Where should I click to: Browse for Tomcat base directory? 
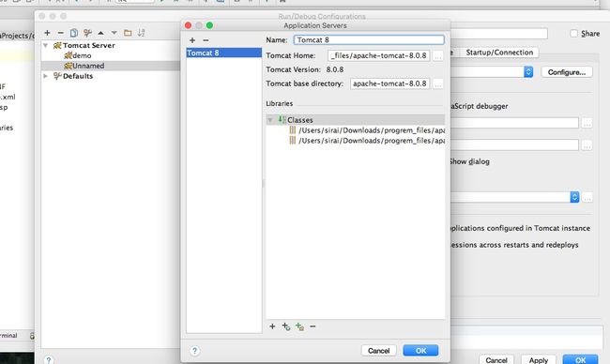tap(437, 84)
